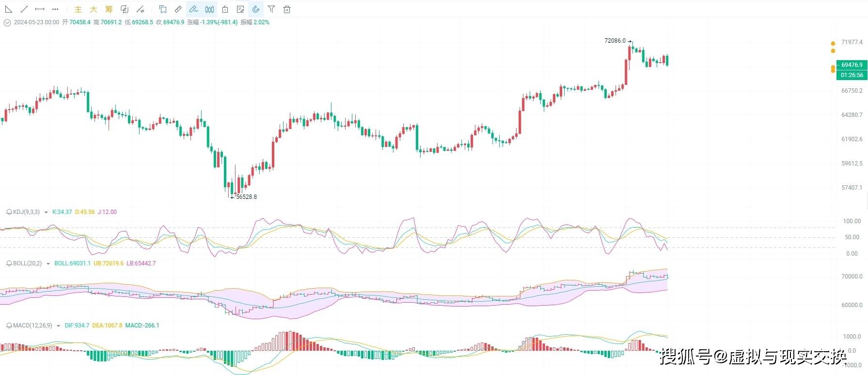This screenshot has width=868, height=375.
Task: Click the 筹 chip distribution button
Action: [x=109, y=9]
